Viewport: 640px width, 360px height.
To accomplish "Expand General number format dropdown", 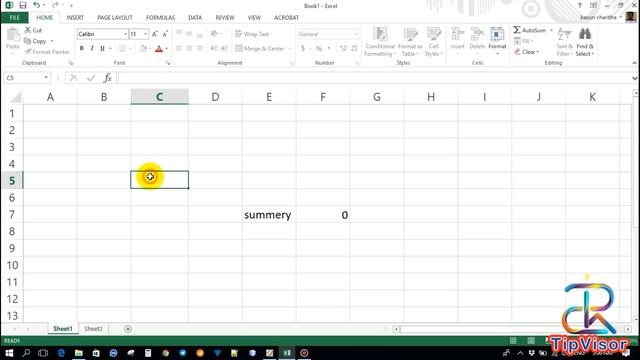I will 356,34.
